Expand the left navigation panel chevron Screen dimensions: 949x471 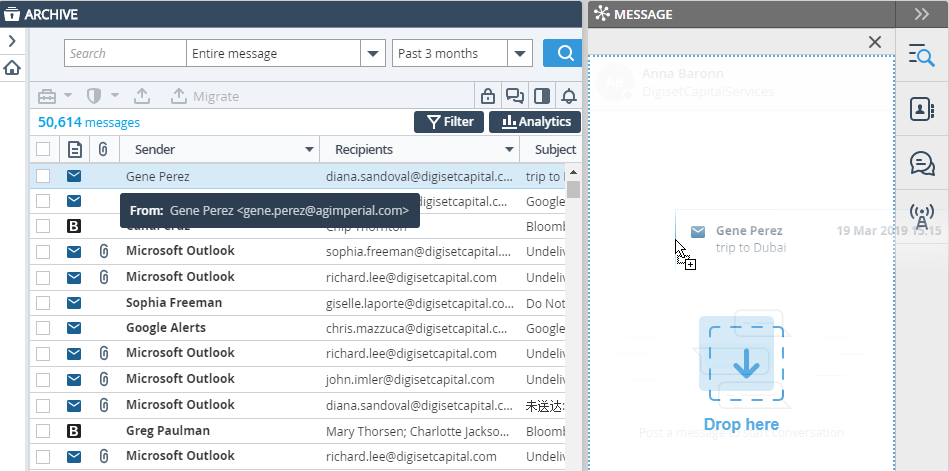[12, 41]
